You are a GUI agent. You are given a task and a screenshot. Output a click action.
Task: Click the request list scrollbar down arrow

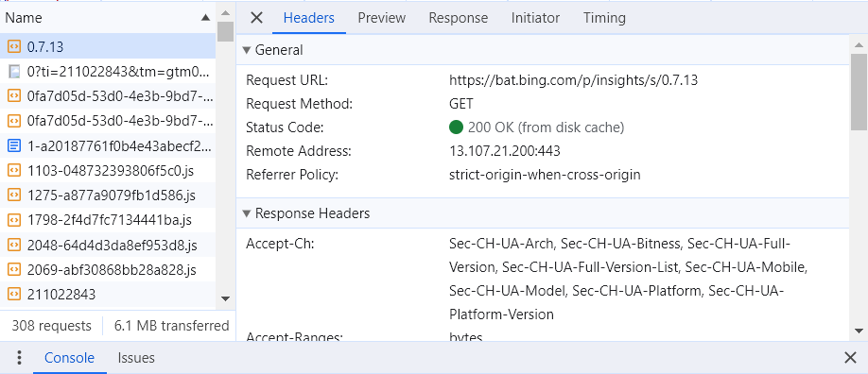tap(225, 298)
